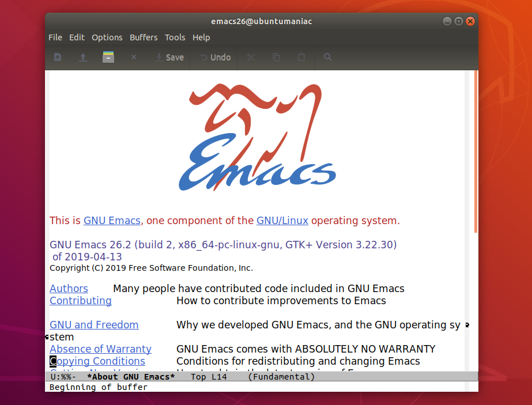Click the emacs26@ubuntumaniac window title
This screenshot has width=532, height=405.
pos(262,21)
